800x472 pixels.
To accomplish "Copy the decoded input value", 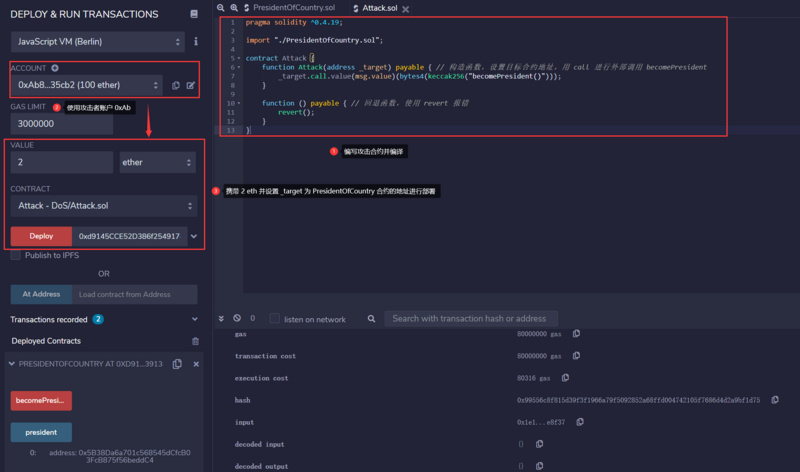I will pyautogui.click(x=539, y=444).
